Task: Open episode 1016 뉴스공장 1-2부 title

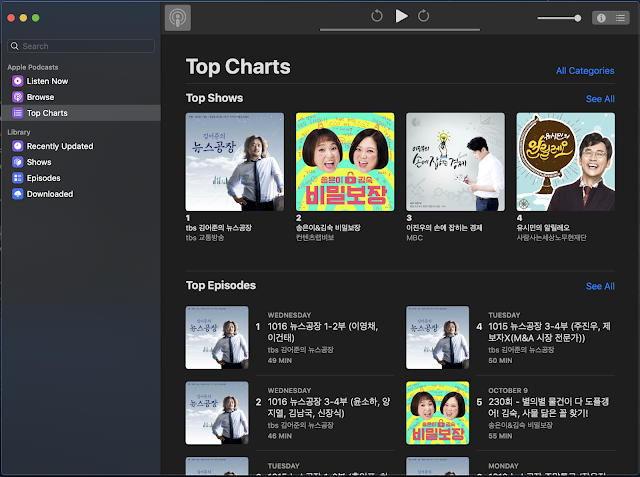Action: 323,332
